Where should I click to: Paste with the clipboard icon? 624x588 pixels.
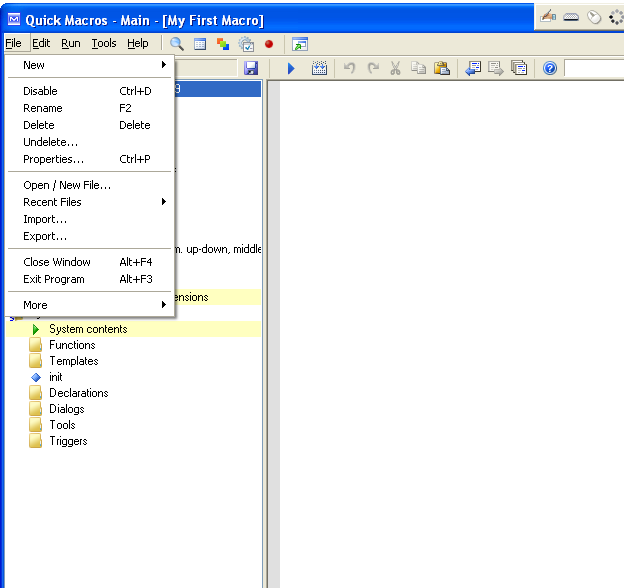442,68
